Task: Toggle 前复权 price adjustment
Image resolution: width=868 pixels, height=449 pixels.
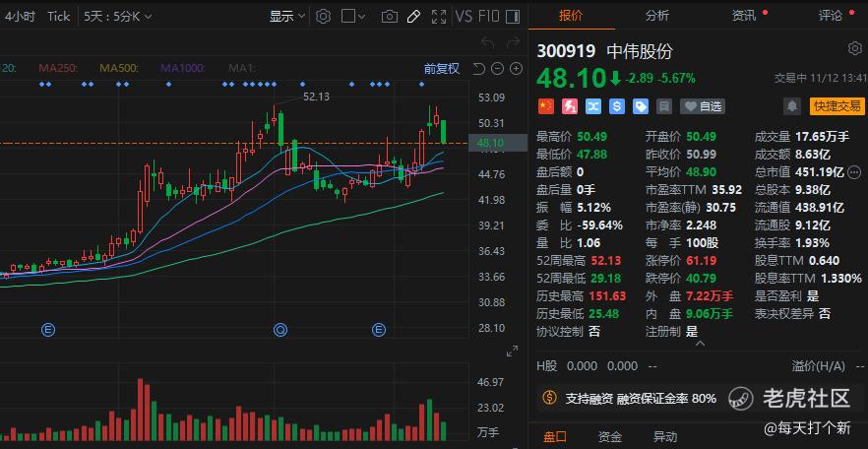Action: coord(441,69)
